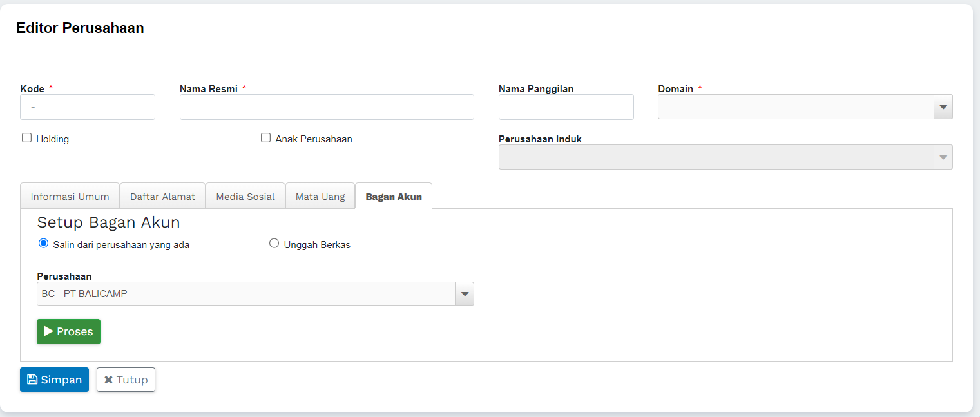Open the Perusahaan dropdown showing BC - PT BALICAMP

464,294
